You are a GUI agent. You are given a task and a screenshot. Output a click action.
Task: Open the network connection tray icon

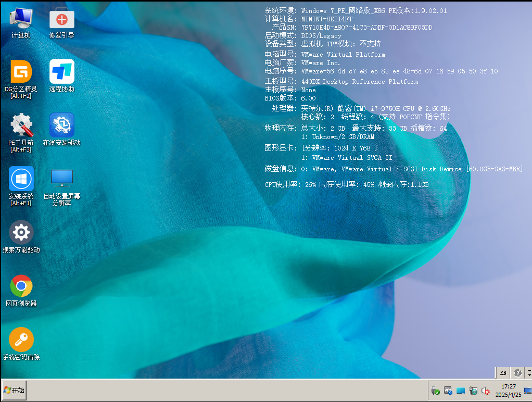[x=473, y=391]
